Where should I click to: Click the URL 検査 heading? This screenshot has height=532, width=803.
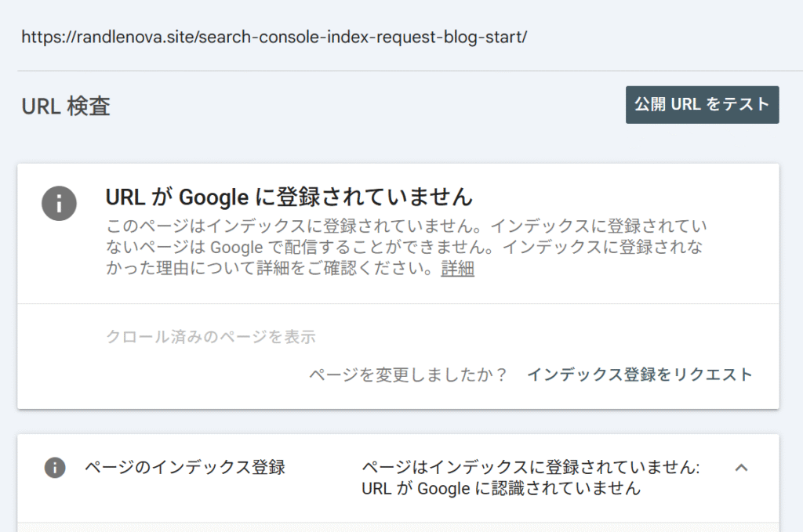(x=66, y=106)
